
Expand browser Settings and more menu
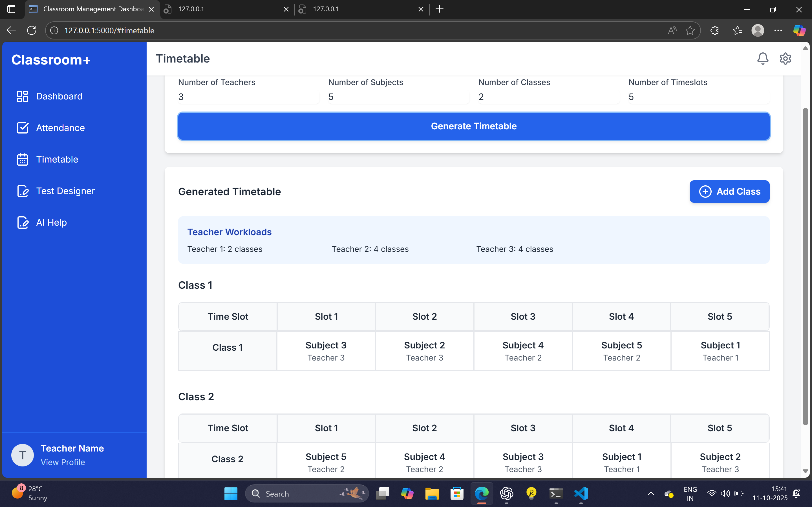(x=778, y=30)
